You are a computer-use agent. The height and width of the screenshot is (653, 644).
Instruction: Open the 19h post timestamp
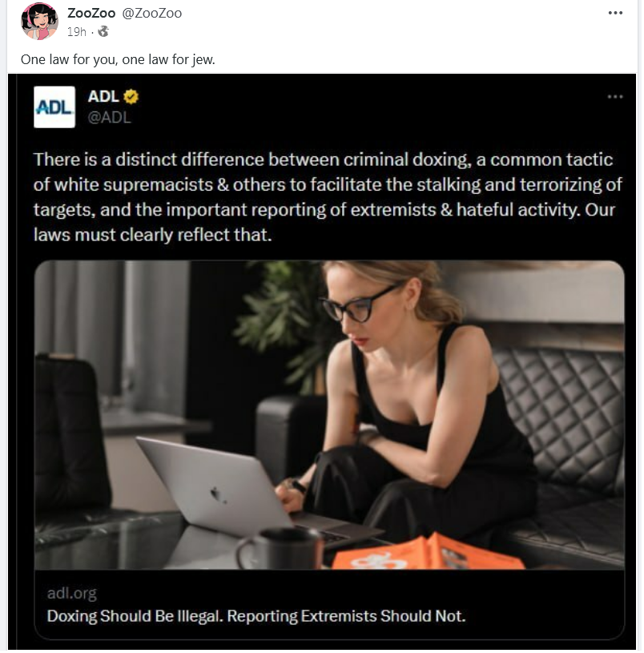(77, 32)
